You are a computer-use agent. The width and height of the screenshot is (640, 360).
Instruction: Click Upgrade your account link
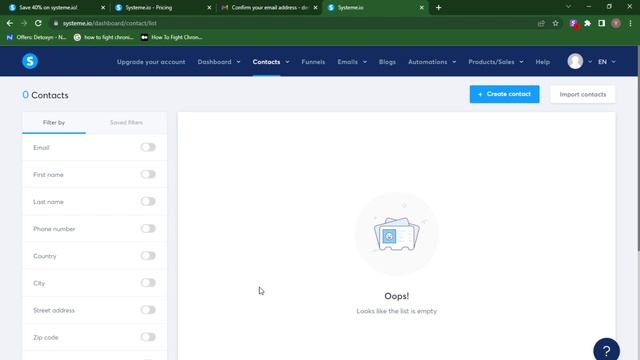coord(151,62)
